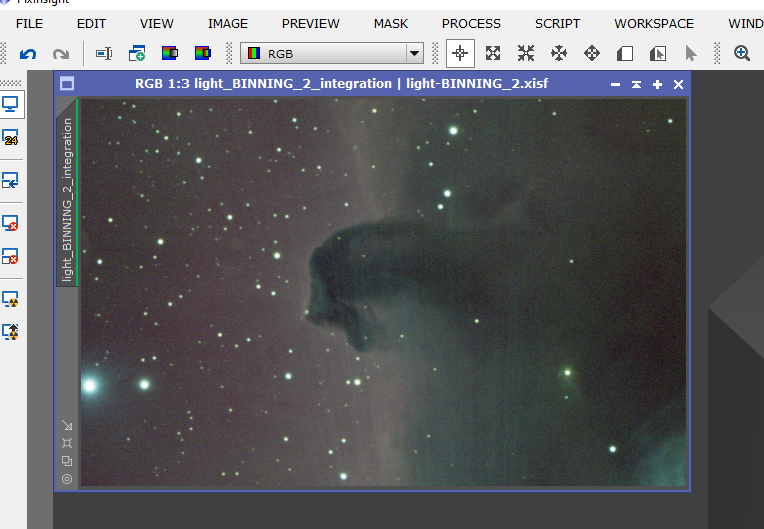Open the VIEW menu
Viewport: 764px width, 529px height.
click(x=156, y=23)
